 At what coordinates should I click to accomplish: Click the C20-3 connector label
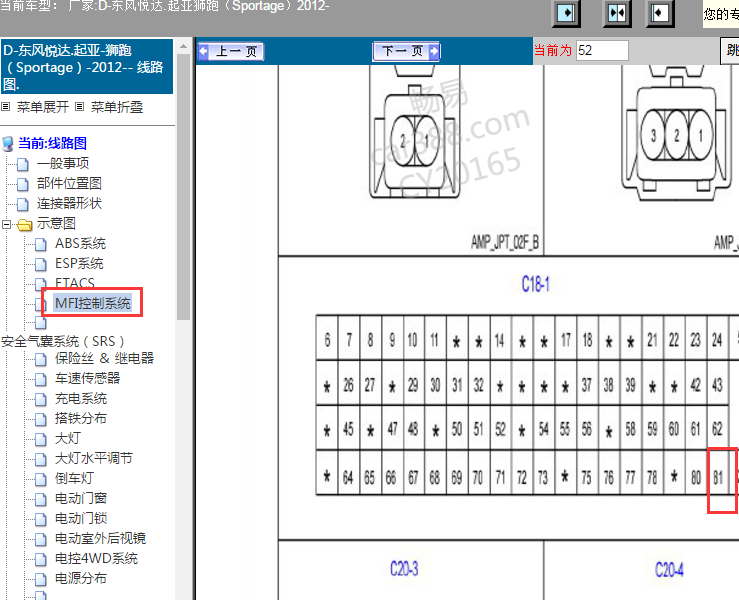(x=404, y=569)
